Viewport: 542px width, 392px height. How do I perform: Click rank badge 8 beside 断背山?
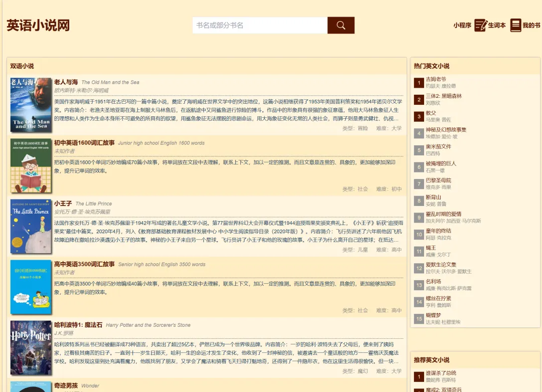pos(419,201)
